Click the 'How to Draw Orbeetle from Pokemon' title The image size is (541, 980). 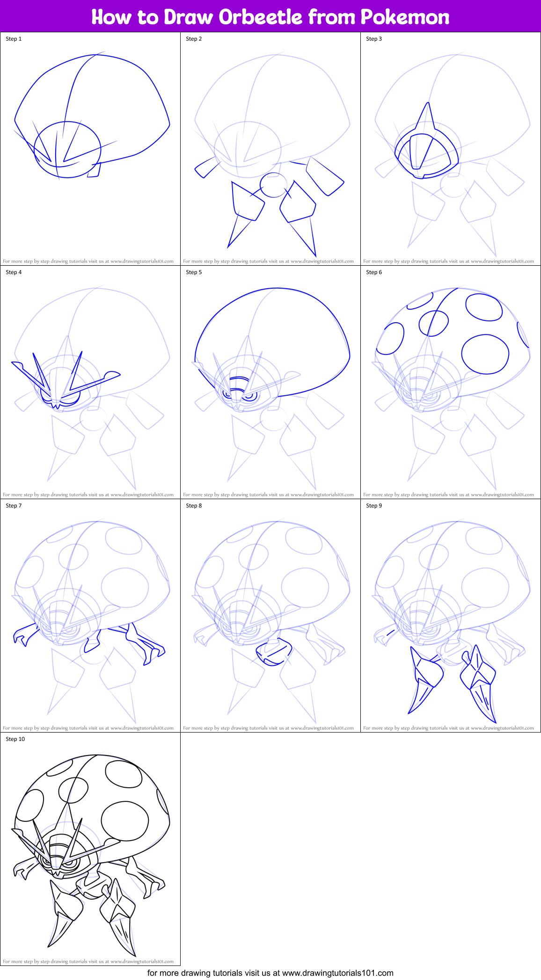270,17
